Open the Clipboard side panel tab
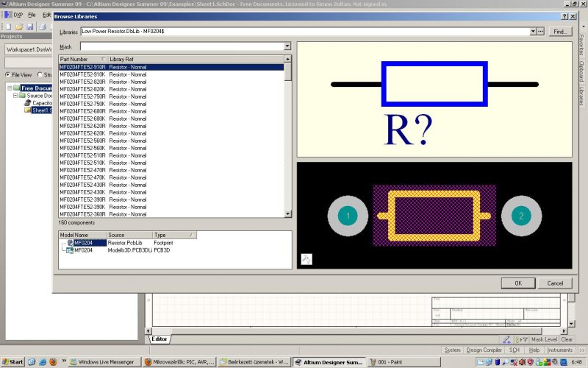This screenshot has height=368, width=588. (581, 71)
